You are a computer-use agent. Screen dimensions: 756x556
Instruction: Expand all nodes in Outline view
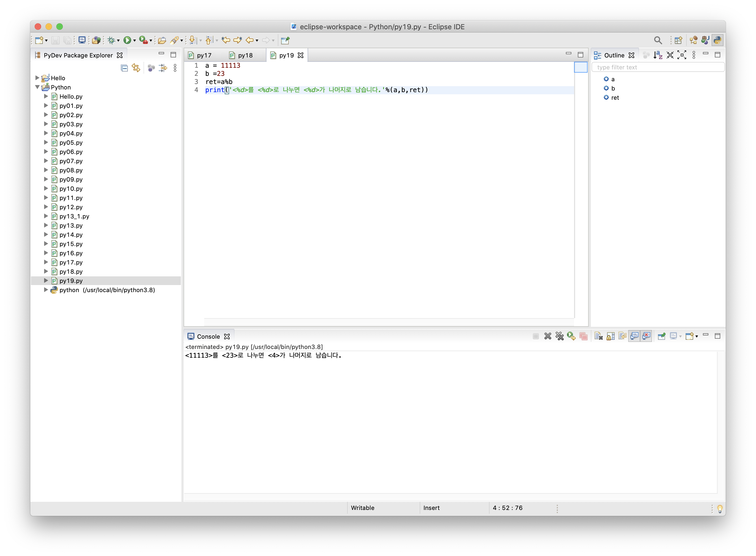pyautogui.click(x=682, y=55)
